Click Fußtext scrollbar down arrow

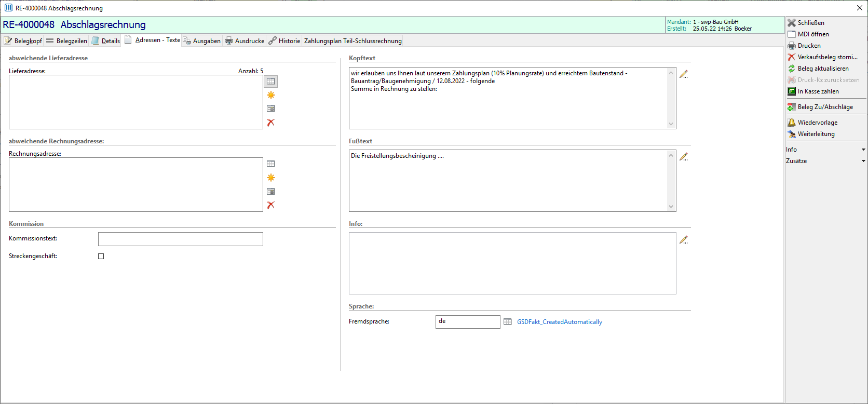pyautogui.click(x=671, y=207)
